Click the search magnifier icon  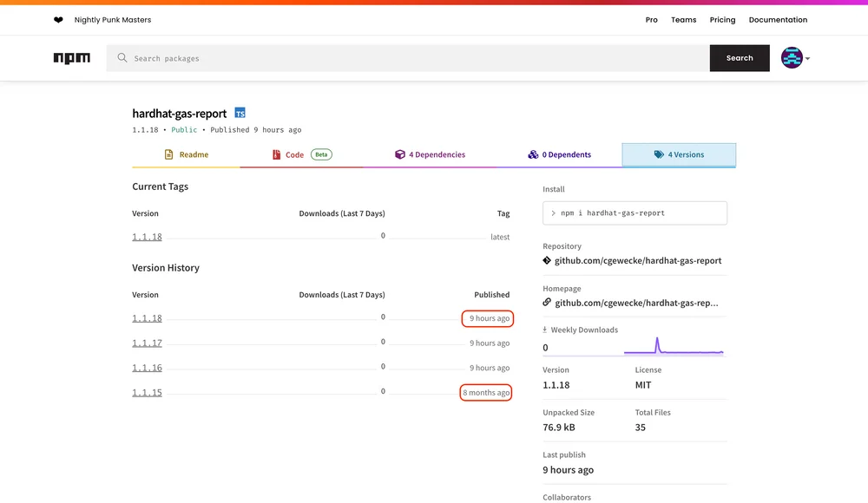[122, 57]
